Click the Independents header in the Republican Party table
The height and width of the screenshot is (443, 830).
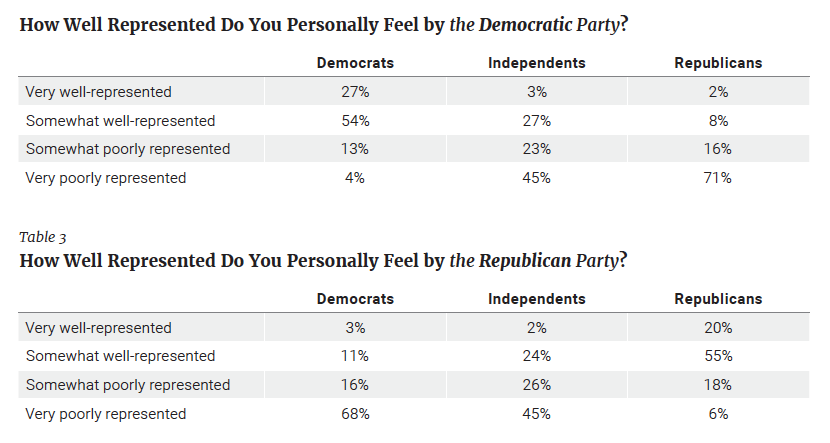pyautogui.click(x=537, y=299)
